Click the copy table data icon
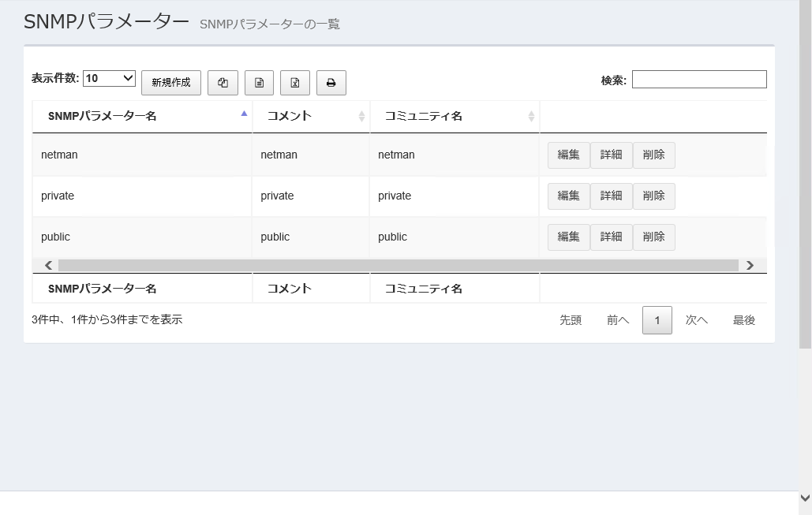 pyautogui.click(x=223, y=82)
